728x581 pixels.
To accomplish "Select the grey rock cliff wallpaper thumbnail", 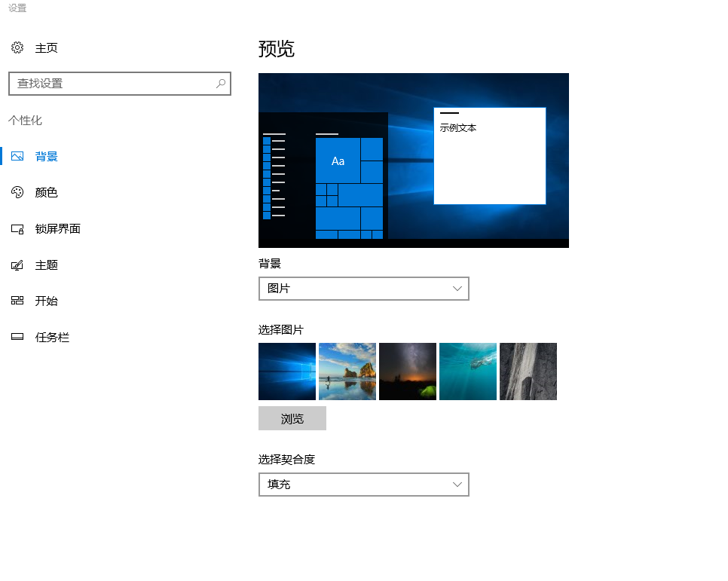I will [528, 372].
